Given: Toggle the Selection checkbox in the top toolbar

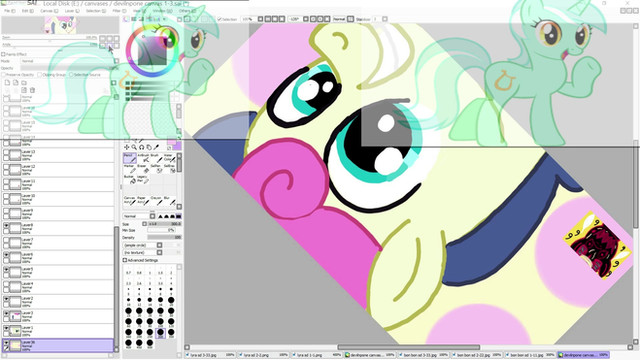Looking at the screenshot, I should point(220,19).
